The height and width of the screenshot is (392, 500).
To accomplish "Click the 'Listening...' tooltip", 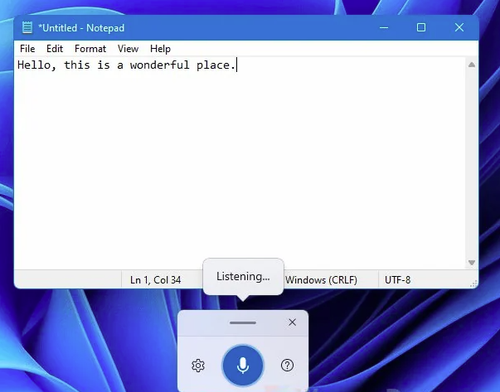I will pyautogui.click(x=243, y=276).
